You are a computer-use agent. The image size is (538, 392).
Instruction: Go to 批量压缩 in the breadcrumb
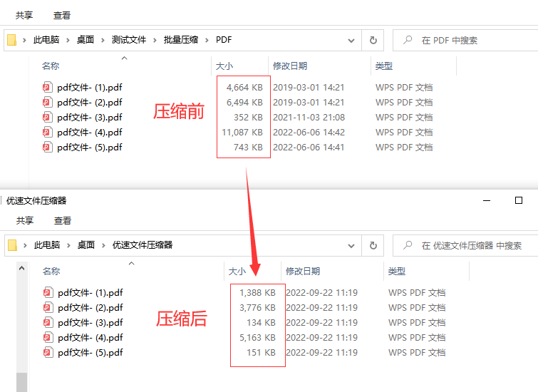(181, 40)
